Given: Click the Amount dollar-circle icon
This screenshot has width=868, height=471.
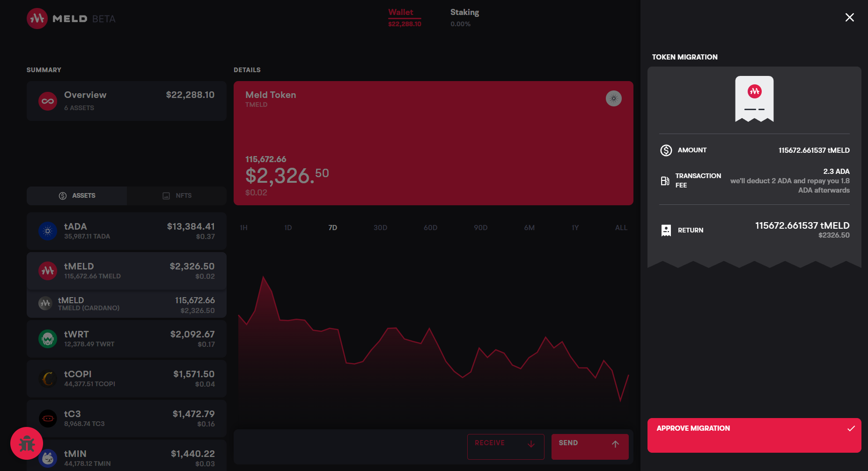Looking at the screenshot, I should tap(666, 150).
